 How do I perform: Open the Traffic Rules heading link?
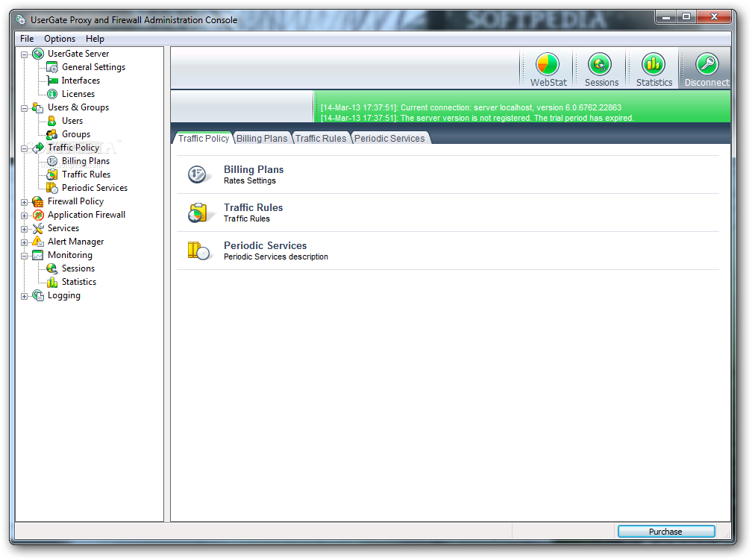[253, 207]
